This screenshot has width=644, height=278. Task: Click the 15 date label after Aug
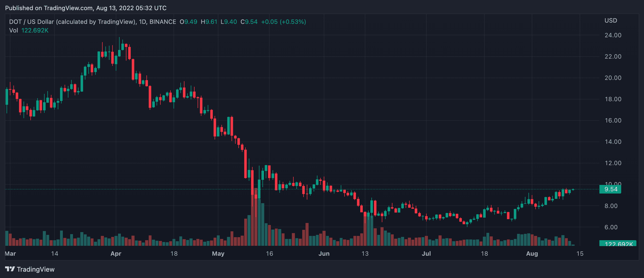(x=580, y=254)
